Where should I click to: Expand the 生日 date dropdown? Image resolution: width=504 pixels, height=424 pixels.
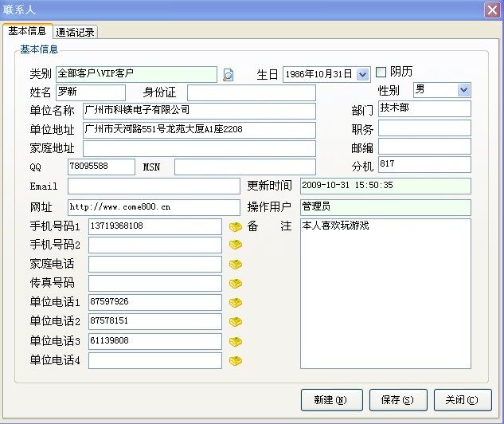click(363, 74)
